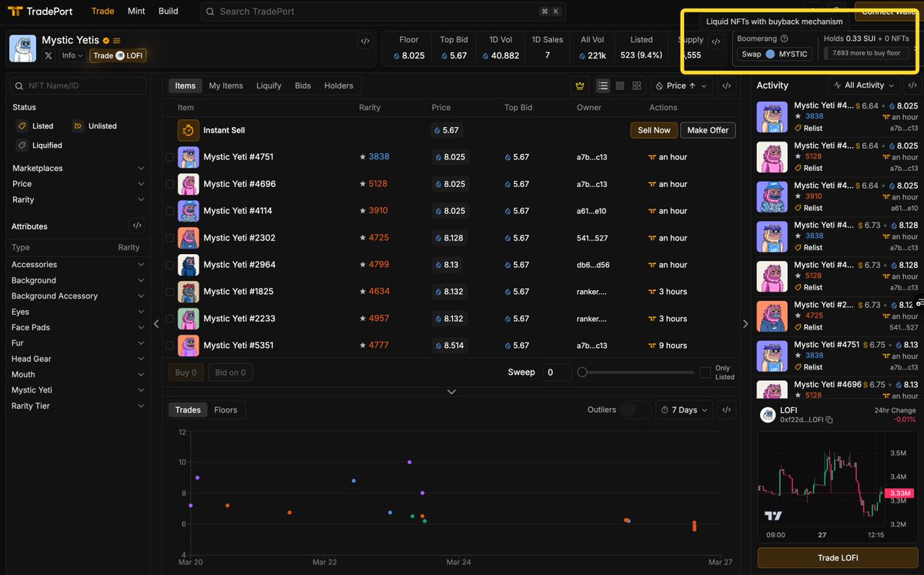Screen dimensions: 924x575
Task: Open the Info dropdown
Action: pyautogui.click(x=72, y=55)
